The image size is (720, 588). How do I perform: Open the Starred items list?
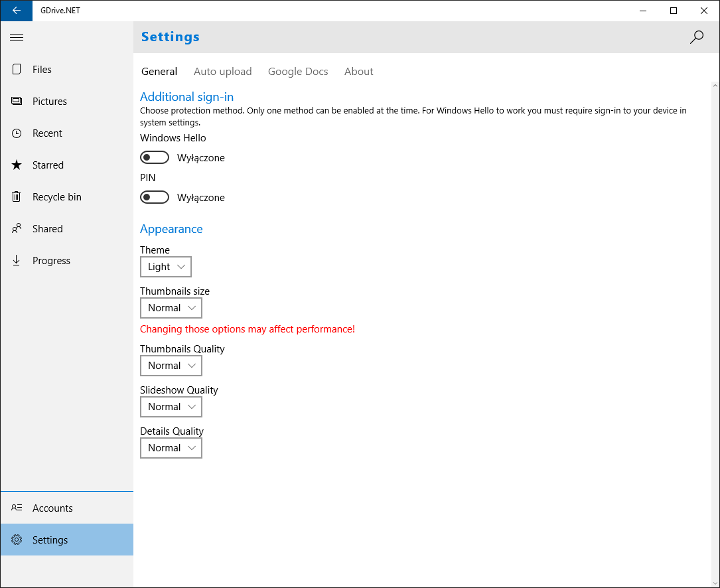coord(49,165)
